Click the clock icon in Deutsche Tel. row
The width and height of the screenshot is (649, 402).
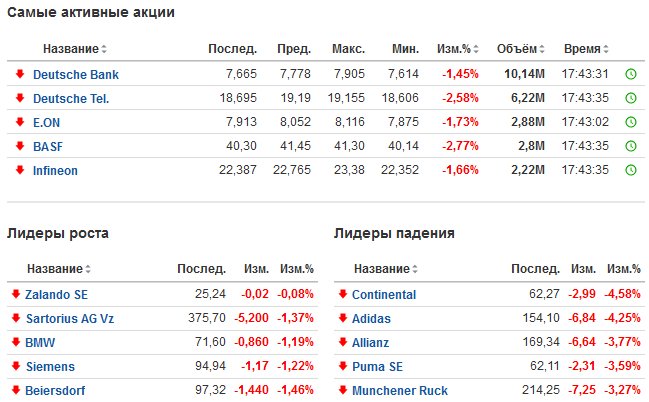(x=630, y=99)
